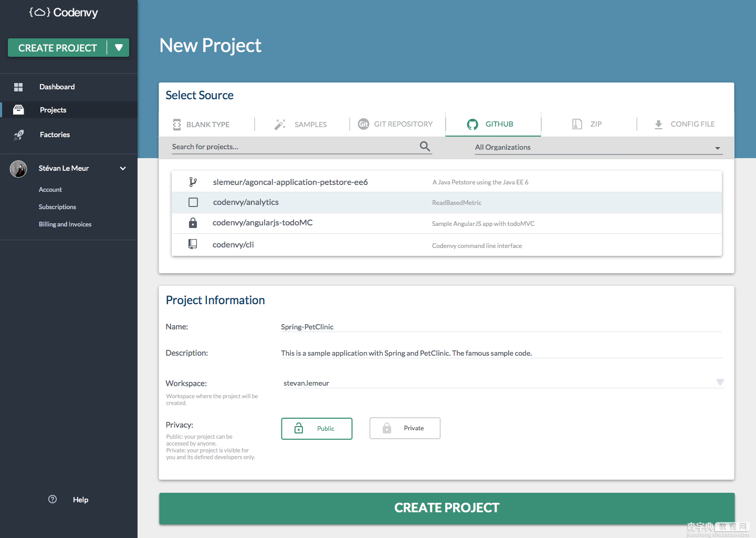The width and height of the screenshot is (756, 538).
Task: Click the Codenvy logo
Action: coord(64,12)
